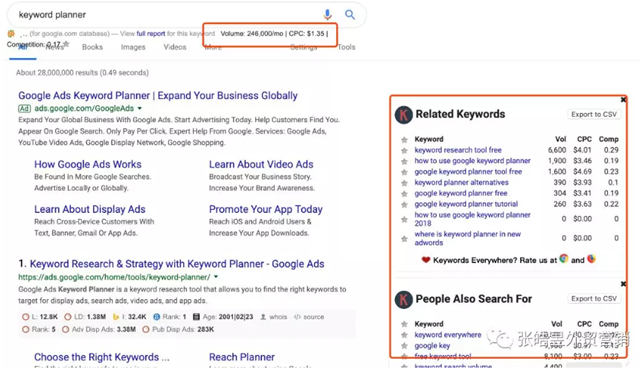Viewport: 640px width, 370px height.
Task: Switch to the Videos search tab
Action: (x=175, y=47)
